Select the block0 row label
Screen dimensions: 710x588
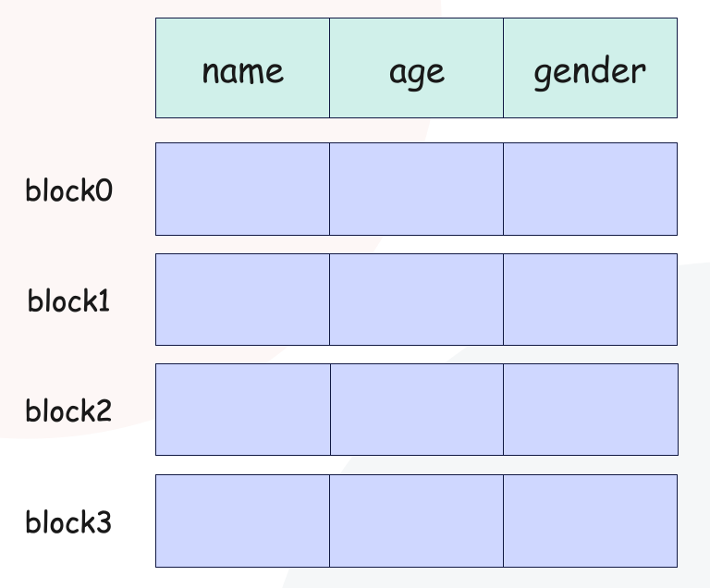click(x=69, y=190)
